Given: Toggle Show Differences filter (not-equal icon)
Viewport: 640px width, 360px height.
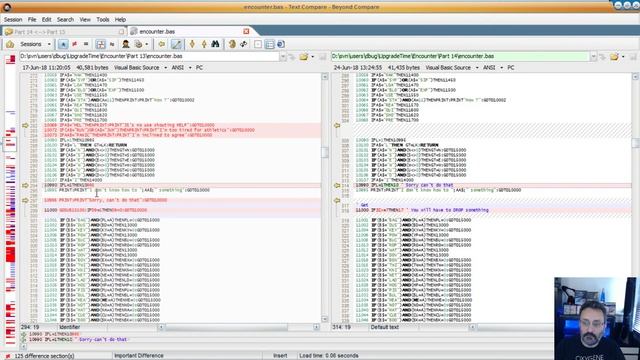Looking at the screenshot, I should pos(74,44).
